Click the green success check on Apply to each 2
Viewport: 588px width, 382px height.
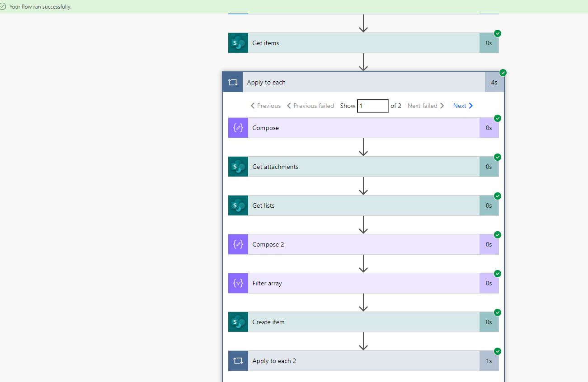[x=498, y=351]
